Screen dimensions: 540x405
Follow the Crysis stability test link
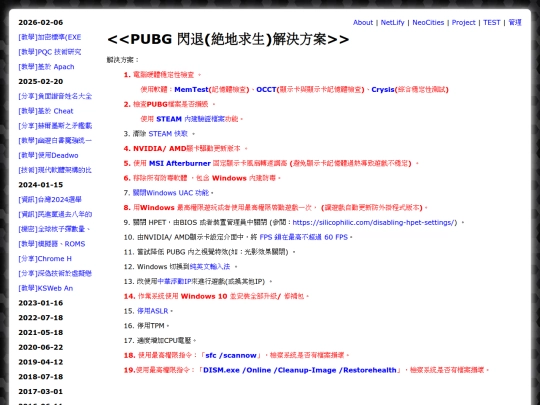[x=382, y=90]
